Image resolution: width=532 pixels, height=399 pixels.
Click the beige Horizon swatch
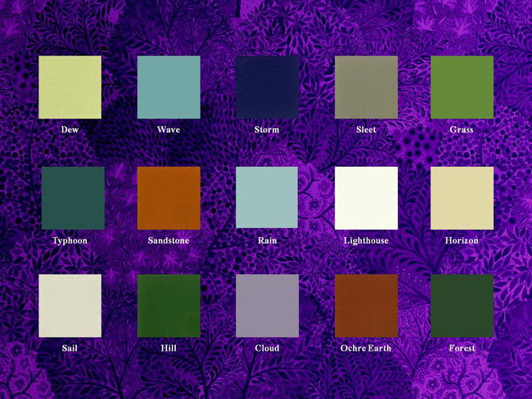tap(462, 198)
